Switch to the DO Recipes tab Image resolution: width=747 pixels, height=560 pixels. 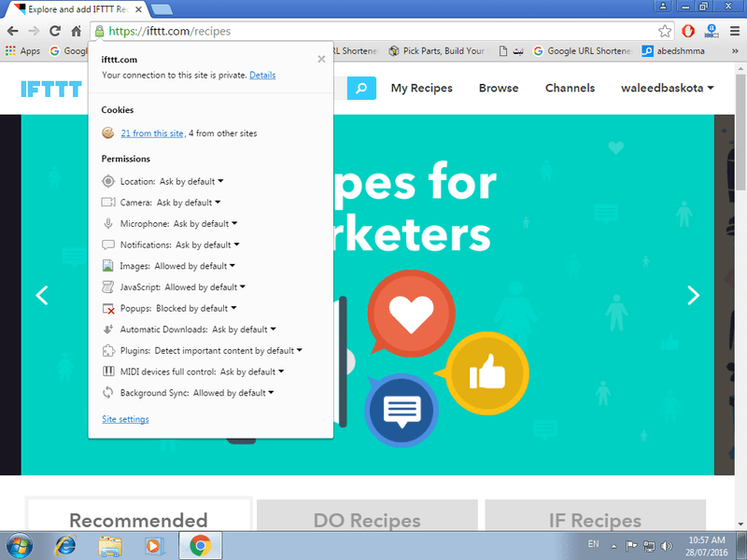tap(367, 515)
